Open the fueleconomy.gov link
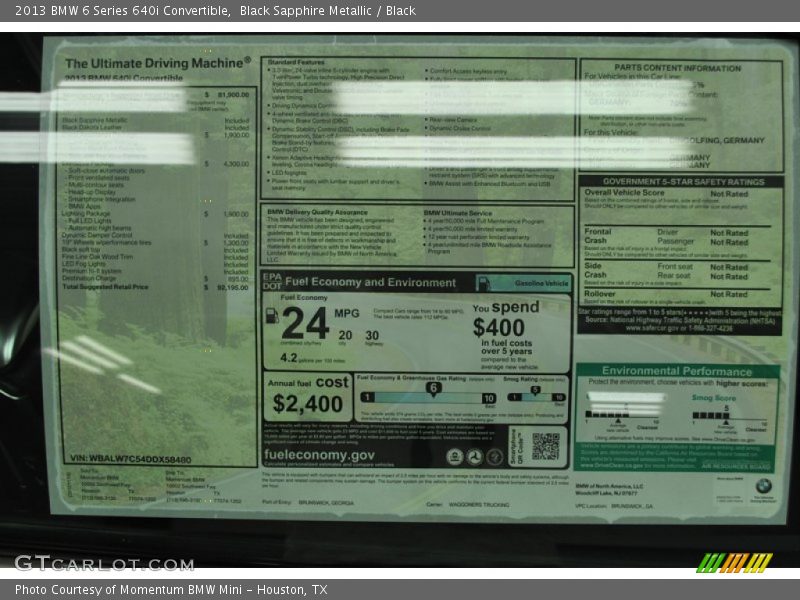This screenshot has height=600, width=800. 319,455
